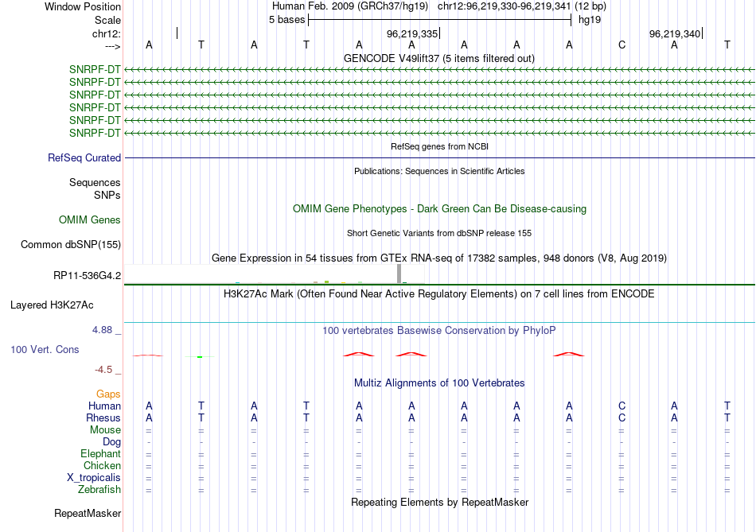Click the RefSeq Curated track label
Viewport: 756px width, 532px height.
click(84, 158)
